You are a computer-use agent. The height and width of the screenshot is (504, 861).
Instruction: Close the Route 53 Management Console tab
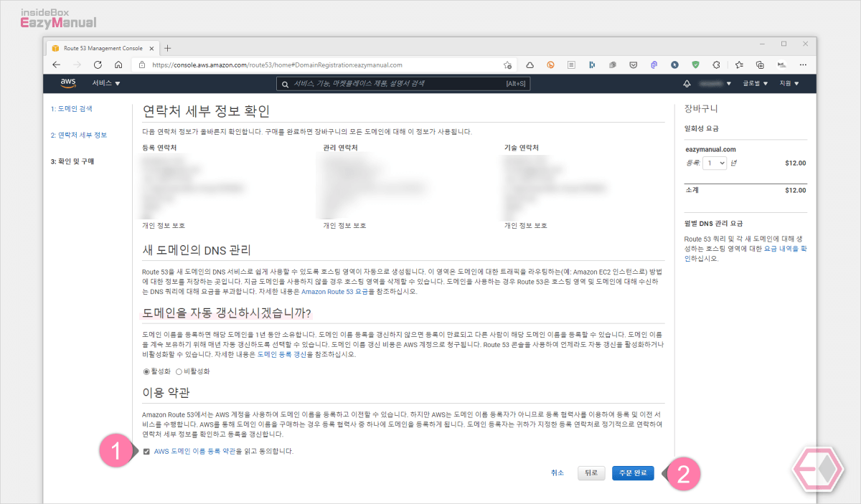[152, 48]
